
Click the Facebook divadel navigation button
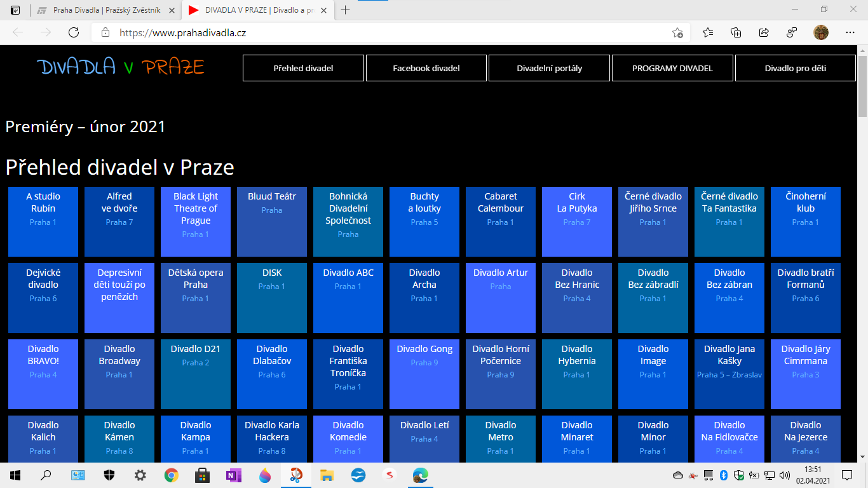tap(426, 68)
